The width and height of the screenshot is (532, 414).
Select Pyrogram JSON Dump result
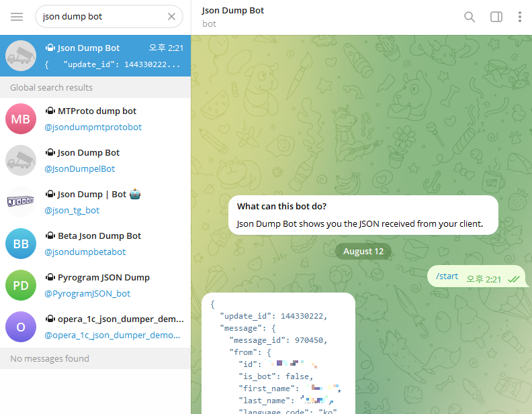pyautogui.click(x=95, y=286)
